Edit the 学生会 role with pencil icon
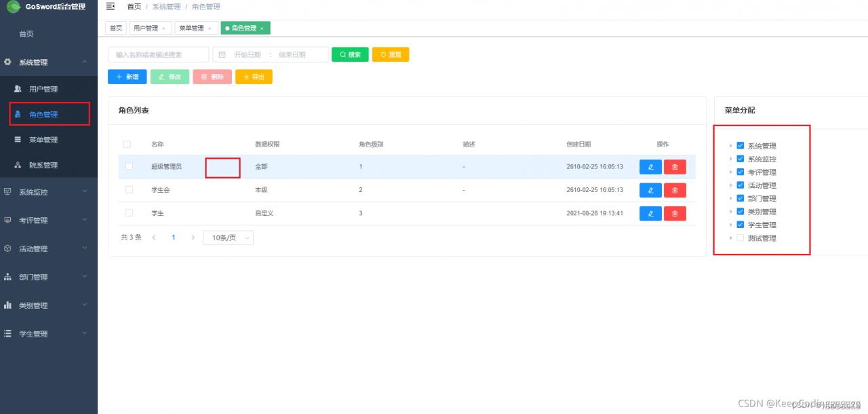Screen dimensions: 868x414 (x=650, y=190)
